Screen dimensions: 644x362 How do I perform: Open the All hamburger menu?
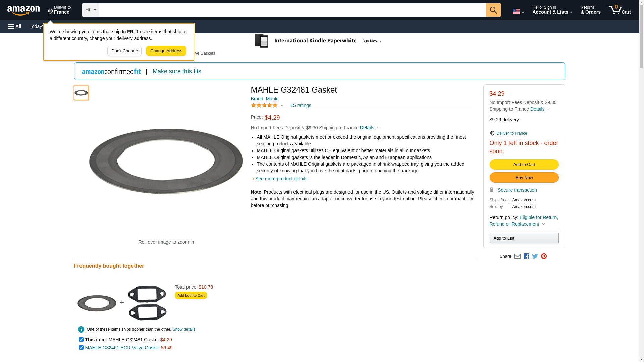click(x=15, y=26)
